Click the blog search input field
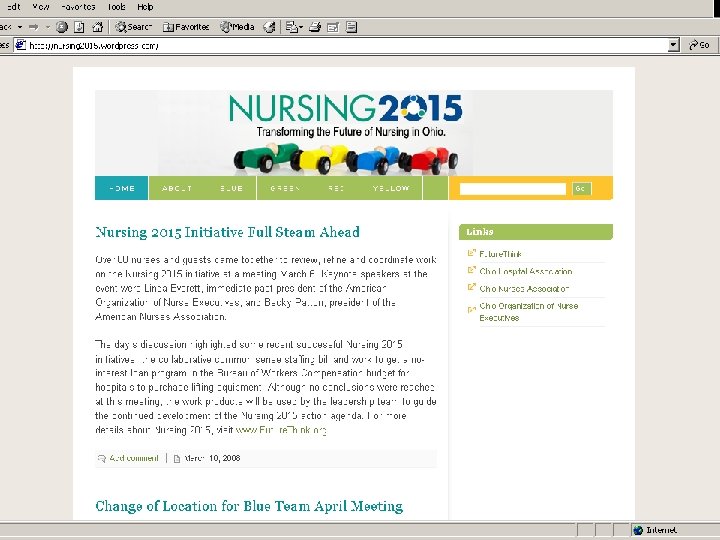This screenshot has height=540, width=720. click(x=512, y=189)
